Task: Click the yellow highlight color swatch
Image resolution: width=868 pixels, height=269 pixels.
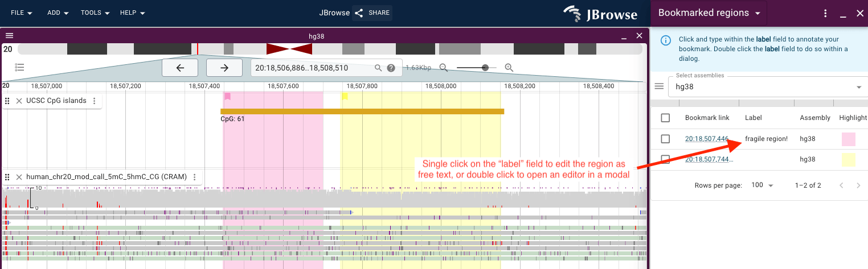Action: click(x=849, y=159)
